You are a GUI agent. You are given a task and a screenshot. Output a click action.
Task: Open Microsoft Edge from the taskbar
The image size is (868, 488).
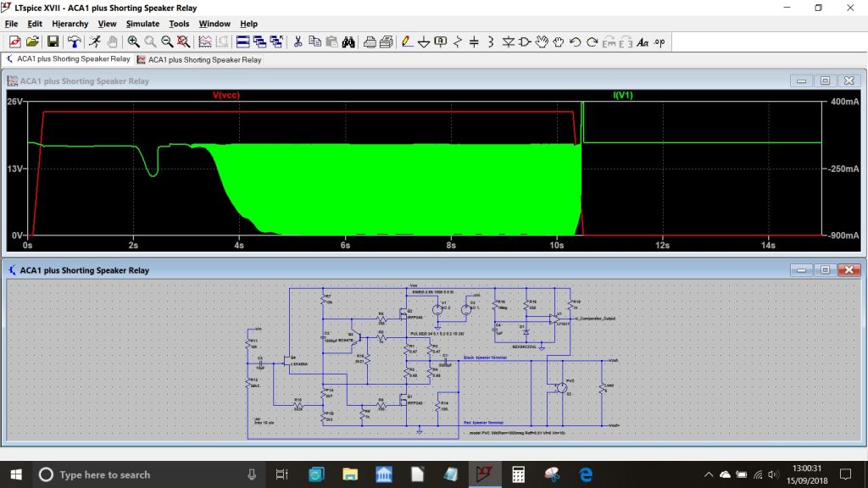pyautogui.click(x=586, y=474)
